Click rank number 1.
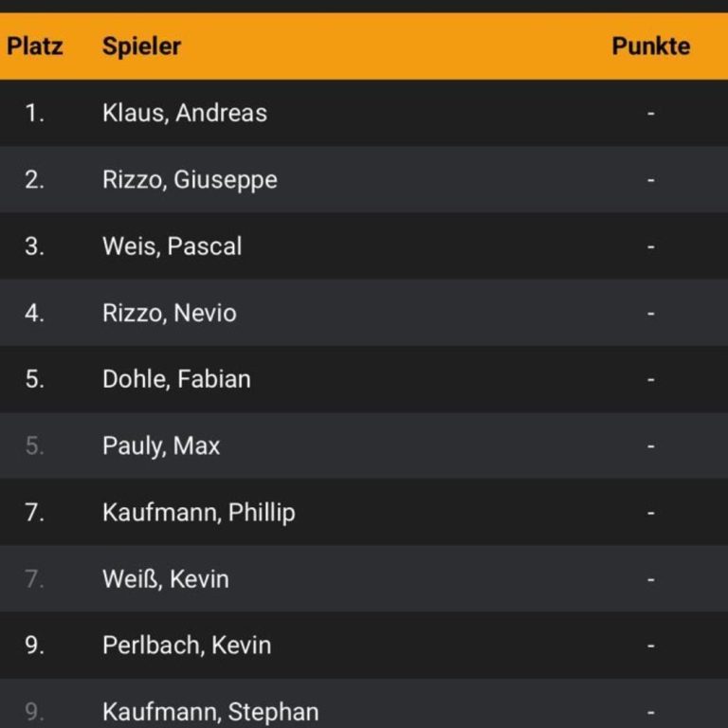The width and height of the screenshot is (728, 728). point(35,113)
